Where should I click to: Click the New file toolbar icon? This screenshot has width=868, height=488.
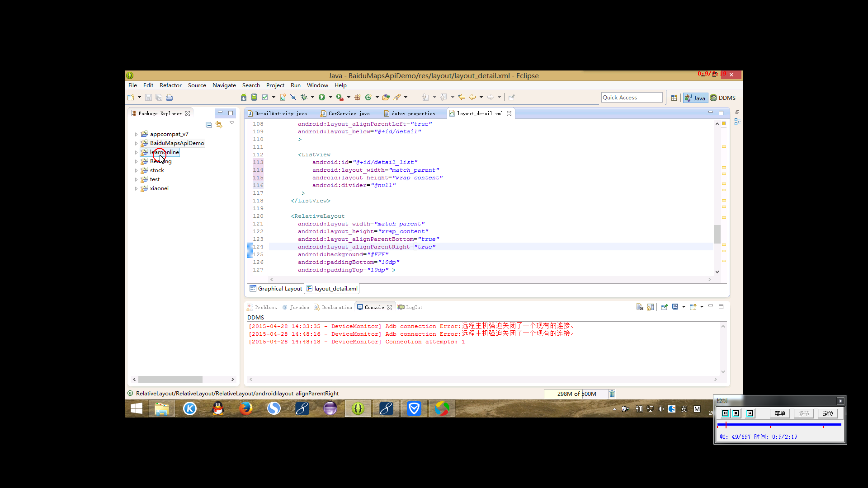tap(131, 97)
